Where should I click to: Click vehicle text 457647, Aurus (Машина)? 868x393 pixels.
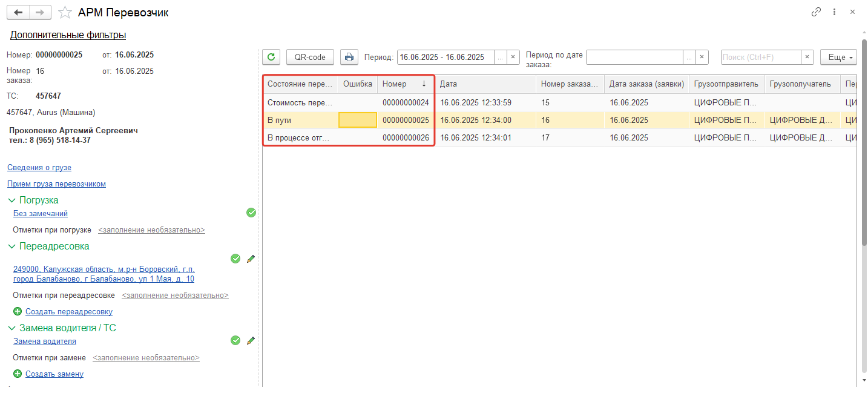coord(51,113)
